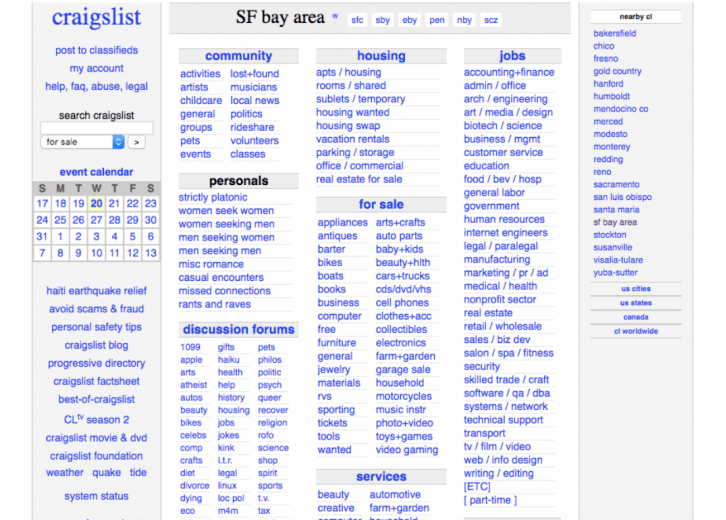Open 'help, faq, abuse, legal' link
This screenshot has width=726, height=520.
coord(97,86)
